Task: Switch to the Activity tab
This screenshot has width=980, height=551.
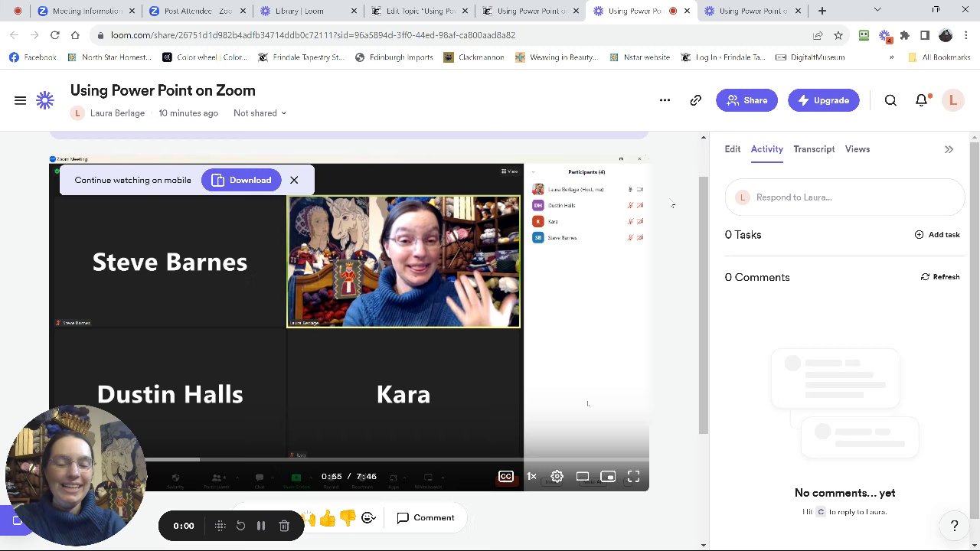Action: pos(766,149)
